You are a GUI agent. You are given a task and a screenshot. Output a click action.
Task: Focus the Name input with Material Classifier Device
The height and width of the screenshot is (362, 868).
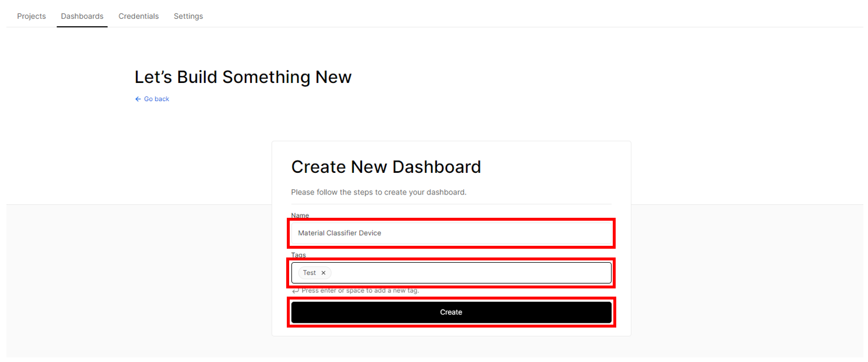[x=451, y=233]
